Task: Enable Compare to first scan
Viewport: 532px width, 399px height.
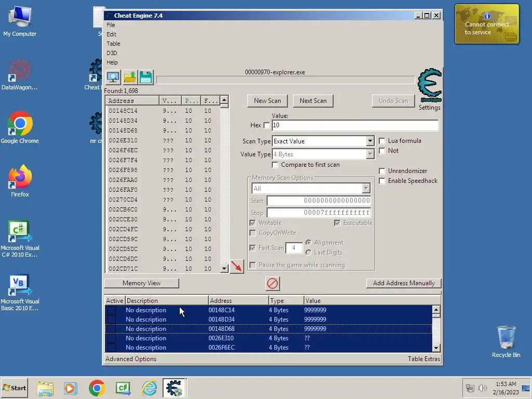Action: [275, 165]
